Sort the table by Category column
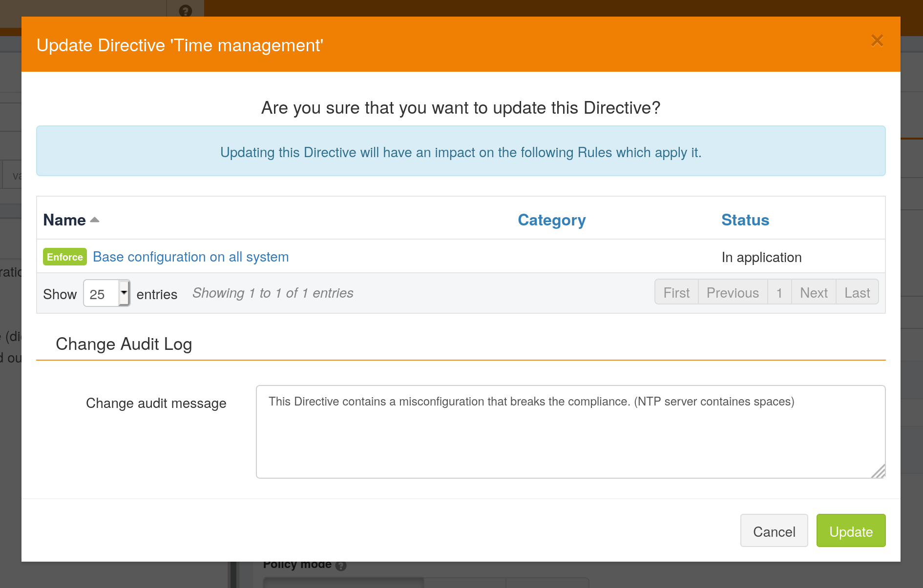This screenshot has height=588, width=923. (x=551, y=220)
